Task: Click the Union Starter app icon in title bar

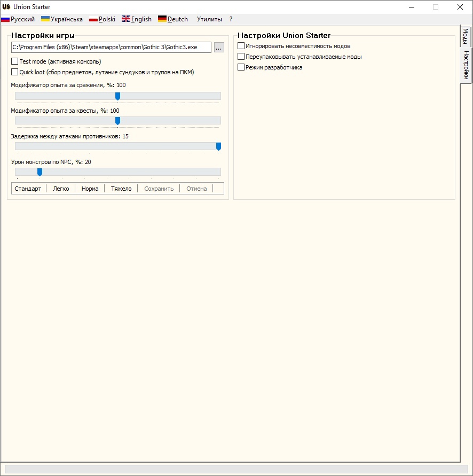Action: coord(6,7)
